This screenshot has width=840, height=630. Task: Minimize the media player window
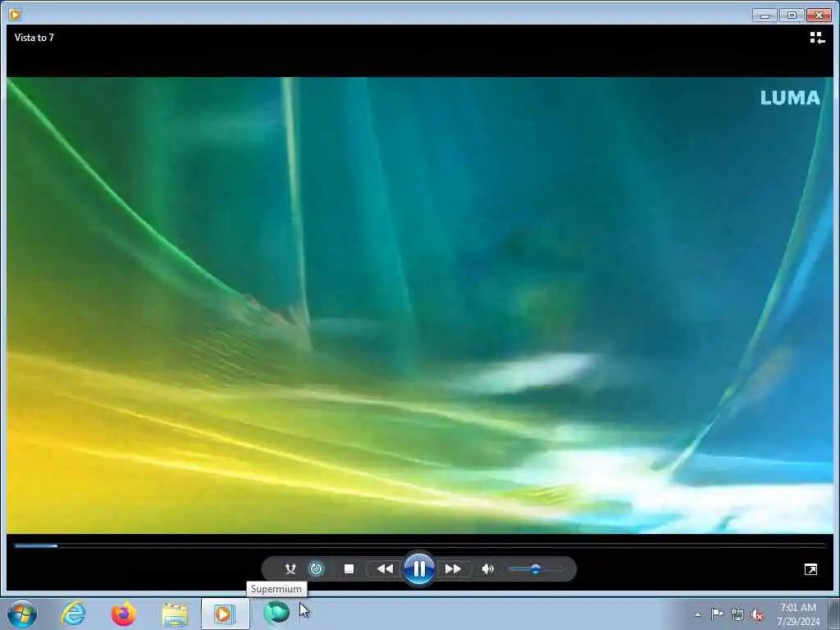[765, 15]
